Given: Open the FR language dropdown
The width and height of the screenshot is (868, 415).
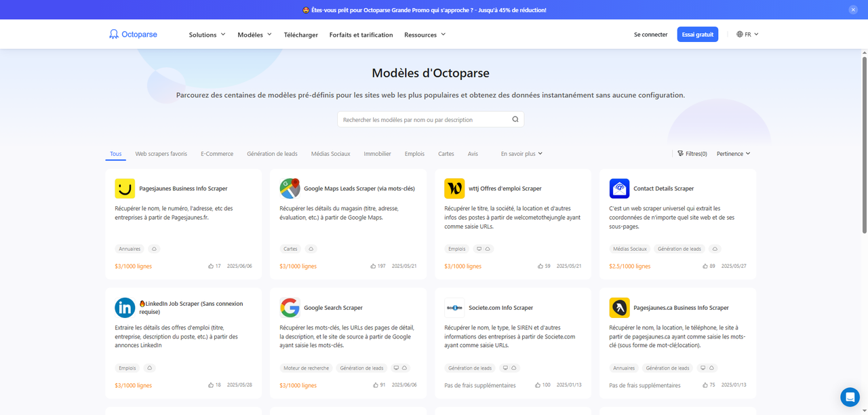Looking at the screenshot, I should coord(747,34).
